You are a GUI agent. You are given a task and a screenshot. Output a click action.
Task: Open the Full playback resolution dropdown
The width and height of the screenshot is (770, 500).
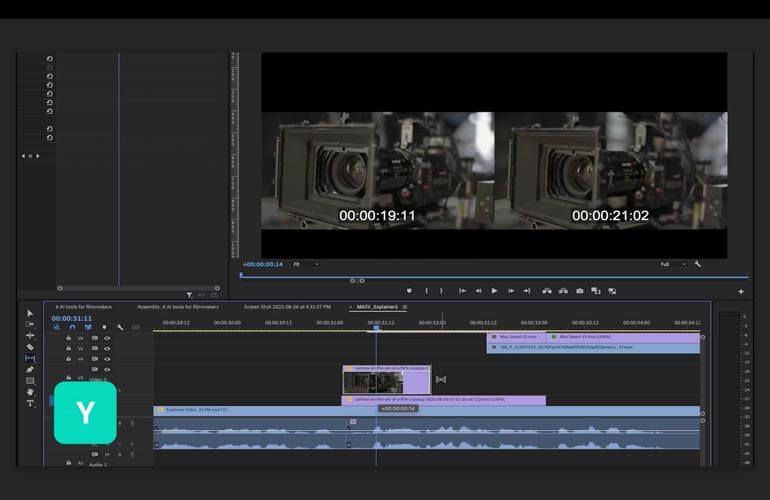coord(673,264)
